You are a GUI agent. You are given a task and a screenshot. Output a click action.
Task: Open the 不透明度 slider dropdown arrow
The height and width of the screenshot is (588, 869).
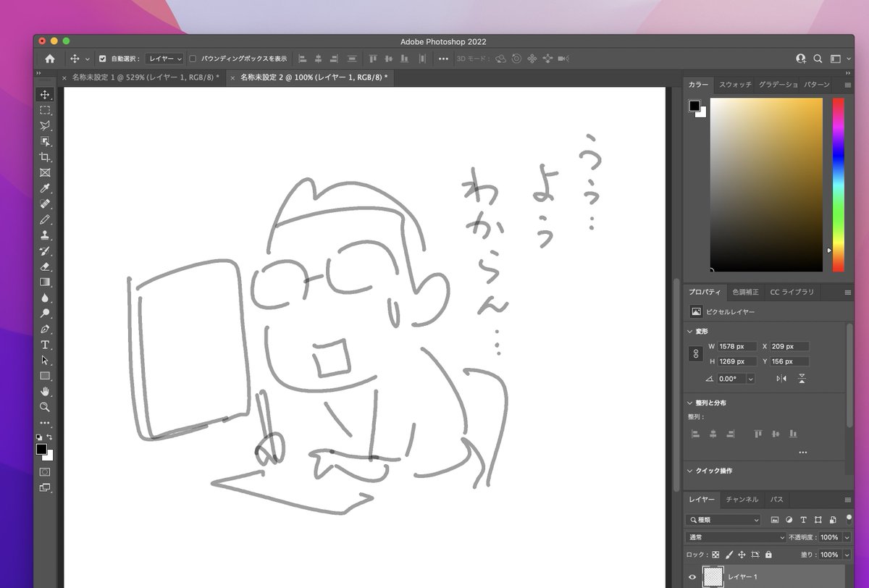[846, 537]
